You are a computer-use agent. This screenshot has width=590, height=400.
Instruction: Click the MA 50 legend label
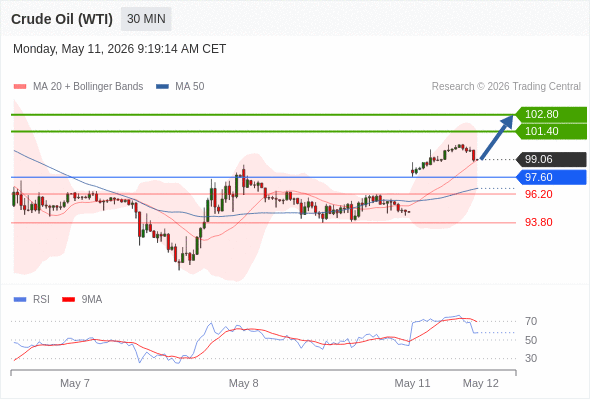pyautogui.click(x=190, y=87)
